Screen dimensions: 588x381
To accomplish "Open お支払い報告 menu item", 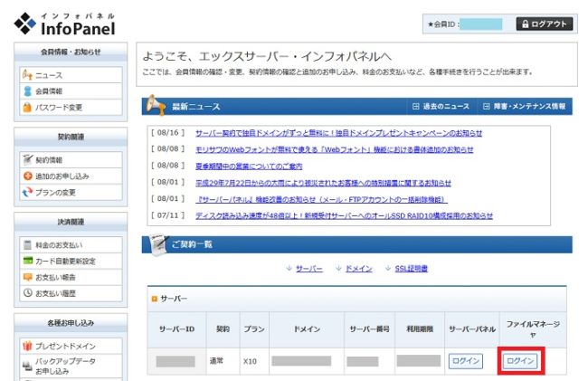I will pyautogui.click(x=71, y=277).
